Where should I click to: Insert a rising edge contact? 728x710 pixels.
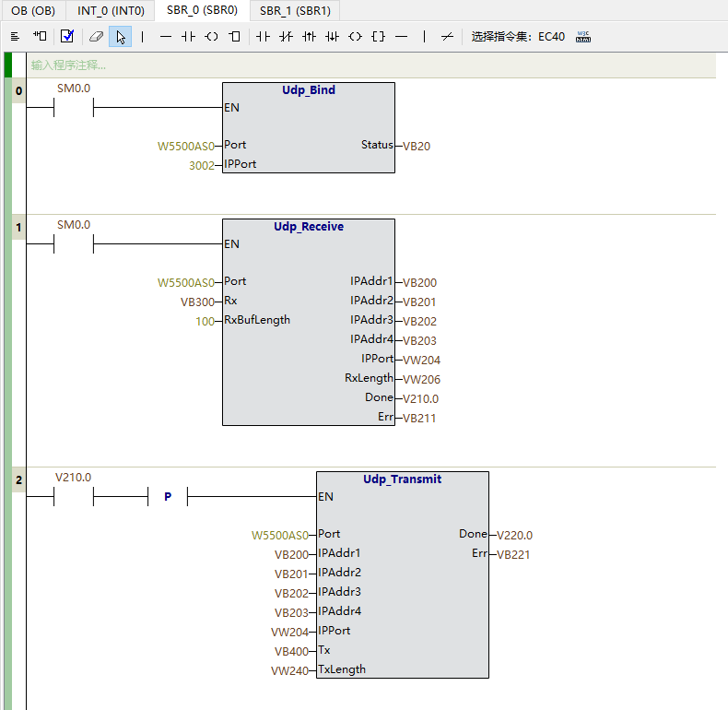pyautogui.click(x=309, y=37)
